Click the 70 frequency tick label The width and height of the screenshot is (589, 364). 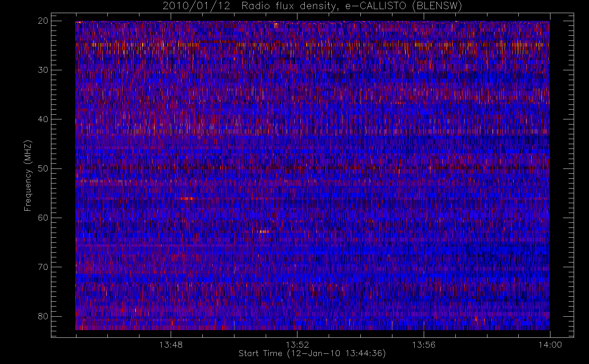coord(43,267)
